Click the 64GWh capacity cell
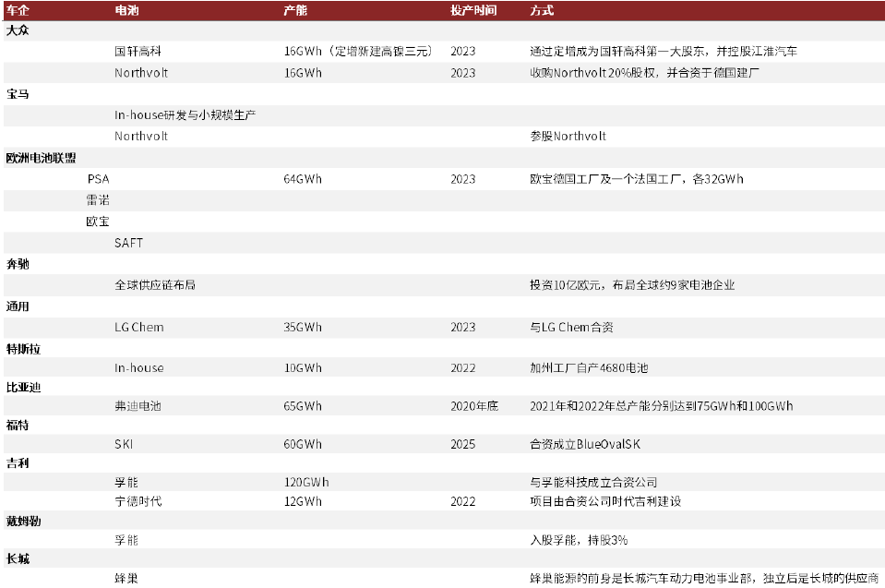885x588 pixels. pos(303,179)
